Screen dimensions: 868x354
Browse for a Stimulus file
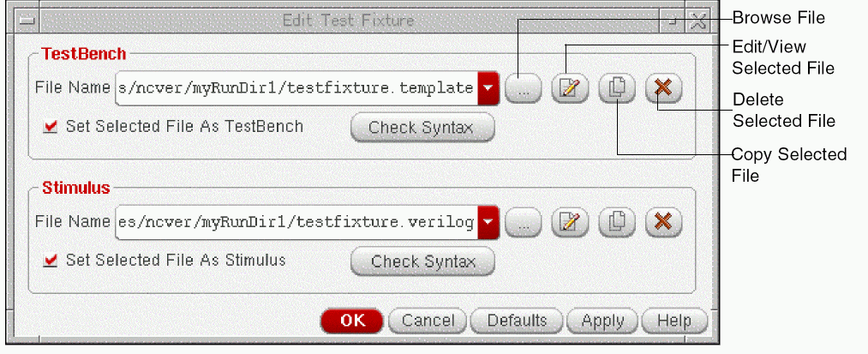point(524,223)
